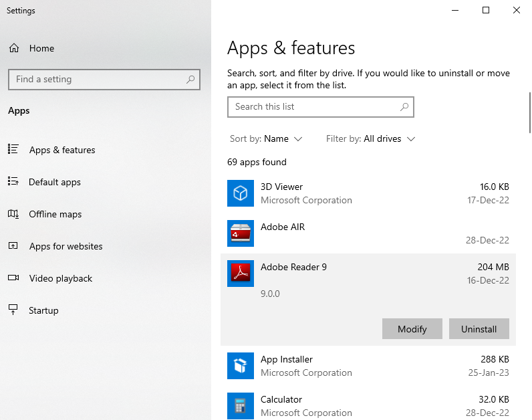532x420 pixels.
Task: Click the Video playback camera icon
Action: click(x=13, y=278)
